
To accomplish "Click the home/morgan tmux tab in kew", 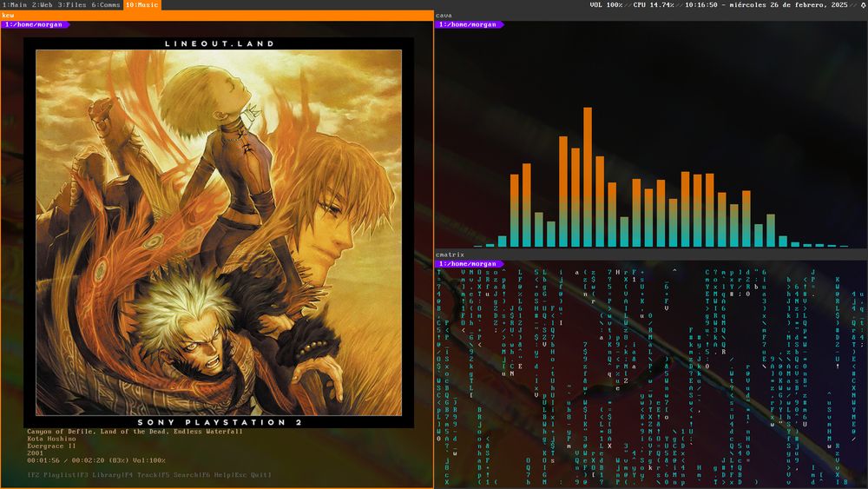I will pyautogui.click(x=36, y=24).
